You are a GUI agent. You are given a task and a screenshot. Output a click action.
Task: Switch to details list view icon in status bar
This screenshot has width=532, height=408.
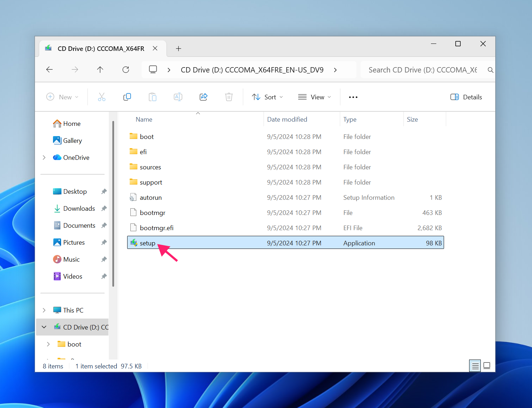[475, 366]
